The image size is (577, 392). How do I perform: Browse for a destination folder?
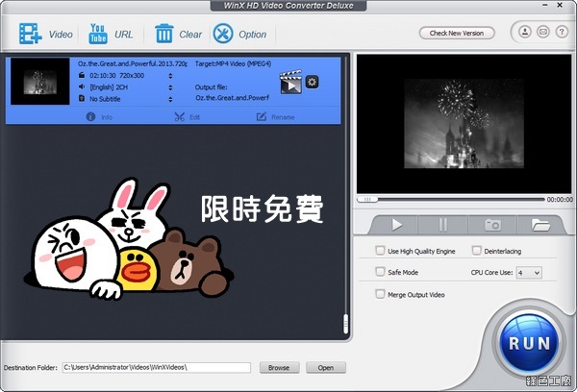tap(279, 367)
